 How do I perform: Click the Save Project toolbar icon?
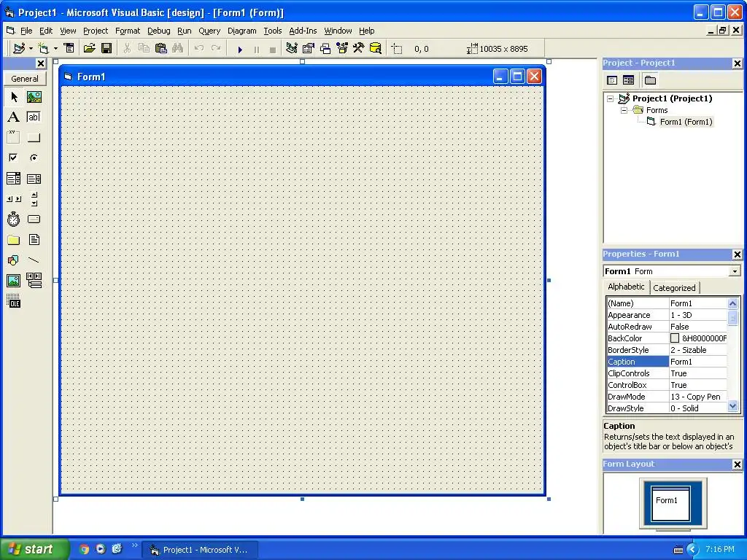[107, 49]
